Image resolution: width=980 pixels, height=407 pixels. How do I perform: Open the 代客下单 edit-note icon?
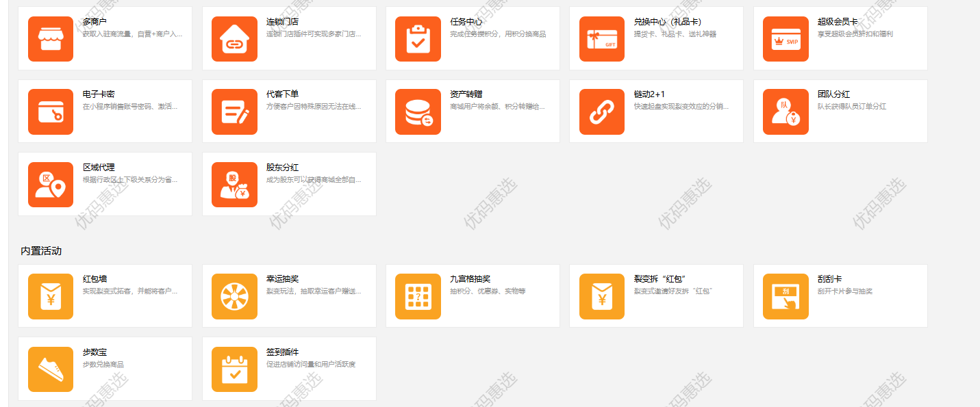(234, 111)
